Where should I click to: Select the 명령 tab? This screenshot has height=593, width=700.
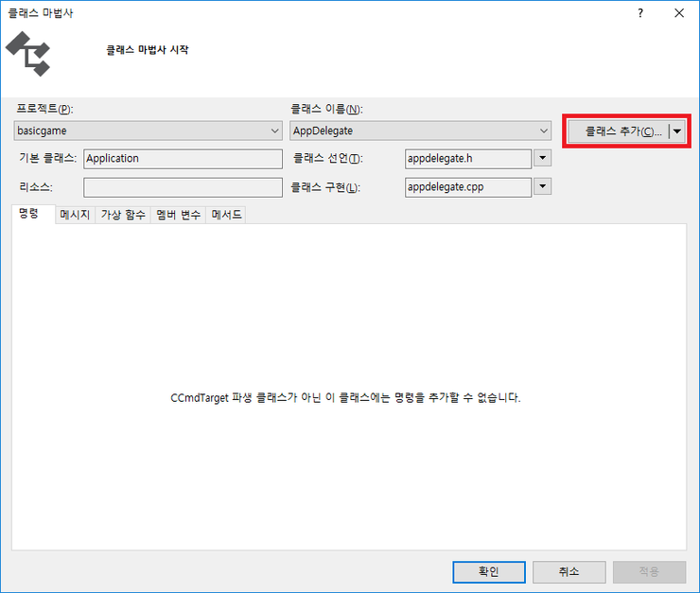pos(28,215)
